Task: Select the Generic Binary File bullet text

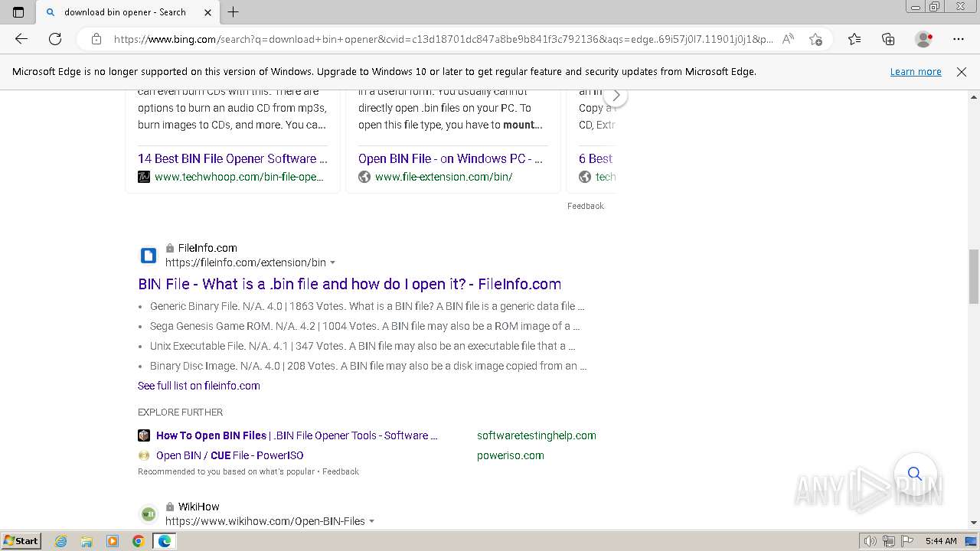Action: point(367,306)
